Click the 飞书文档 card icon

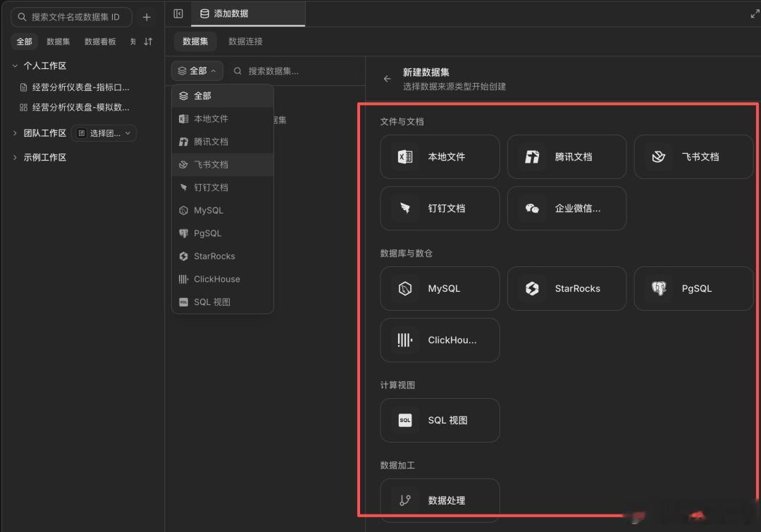tap(659, 157)
